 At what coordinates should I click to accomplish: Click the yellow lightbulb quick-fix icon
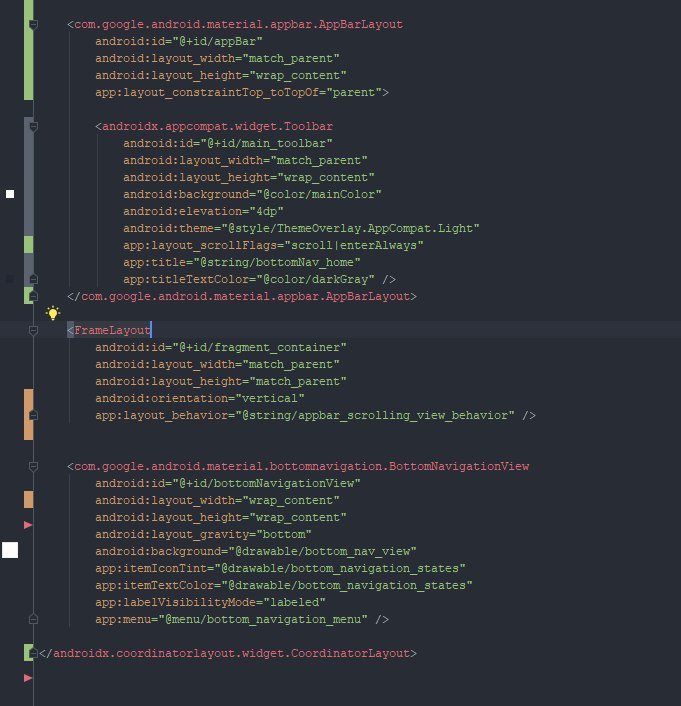(x=53, y=313)
